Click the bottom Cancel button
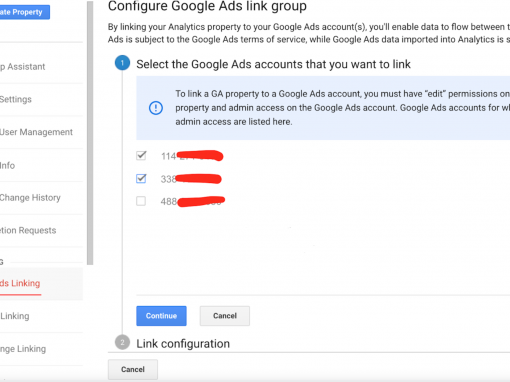 point(133,369)
